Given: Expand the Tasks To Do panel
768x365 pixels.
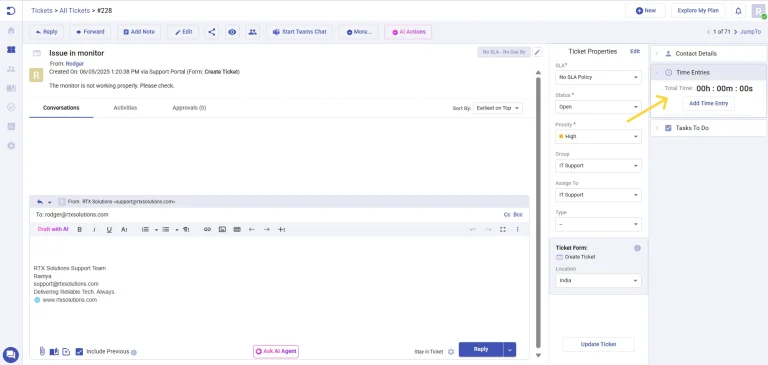Looking at the screenshot, I should point(708,128).
